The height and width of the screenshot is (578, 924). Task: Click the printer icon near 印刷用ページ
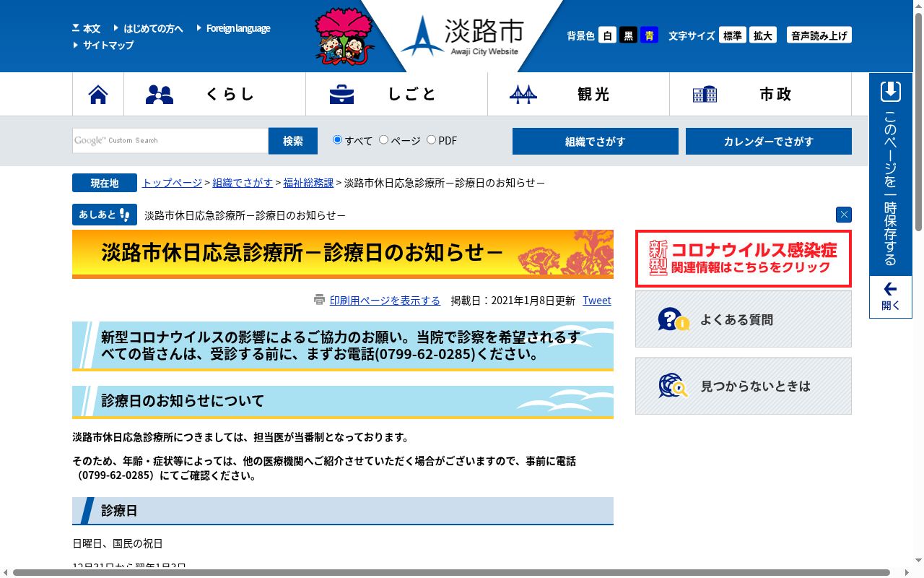click(x=320, y=300)
